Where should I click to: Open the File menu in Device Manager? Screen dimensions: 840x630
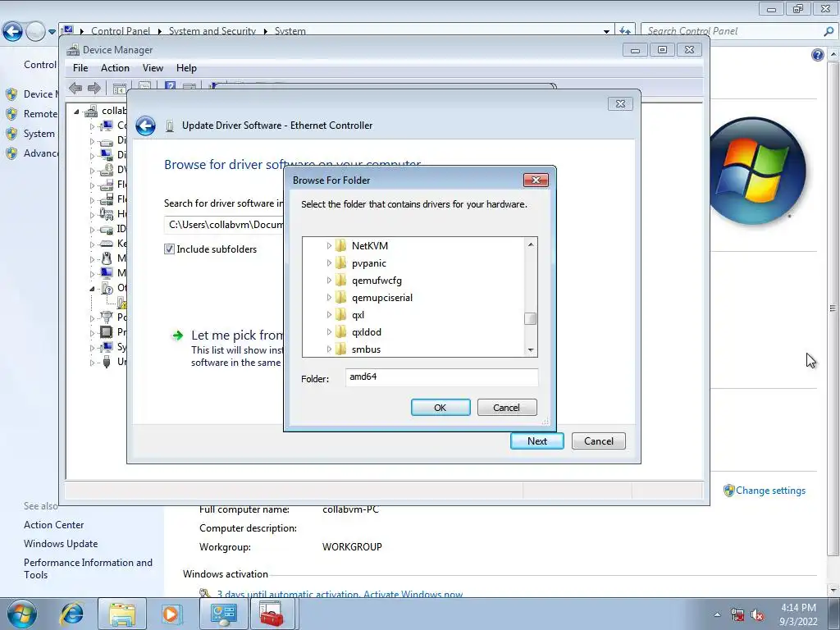pyautogui.click(x=80, y=68)
